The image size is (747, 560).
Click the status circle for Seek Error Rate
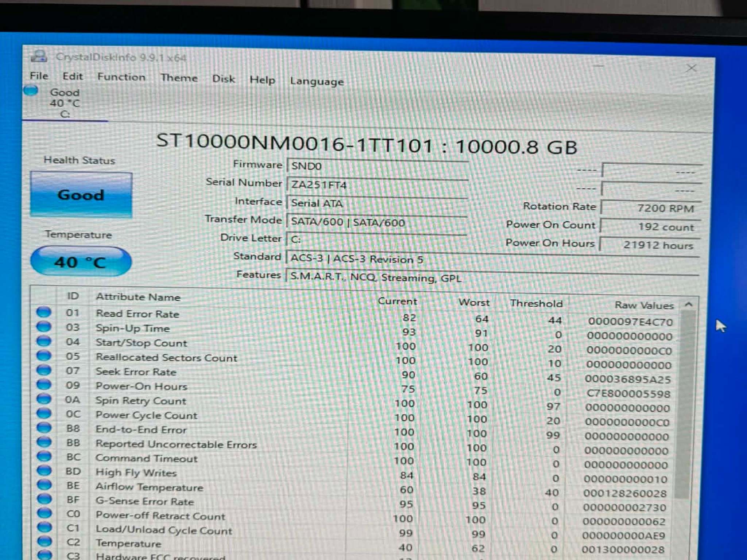click(44, 370)
